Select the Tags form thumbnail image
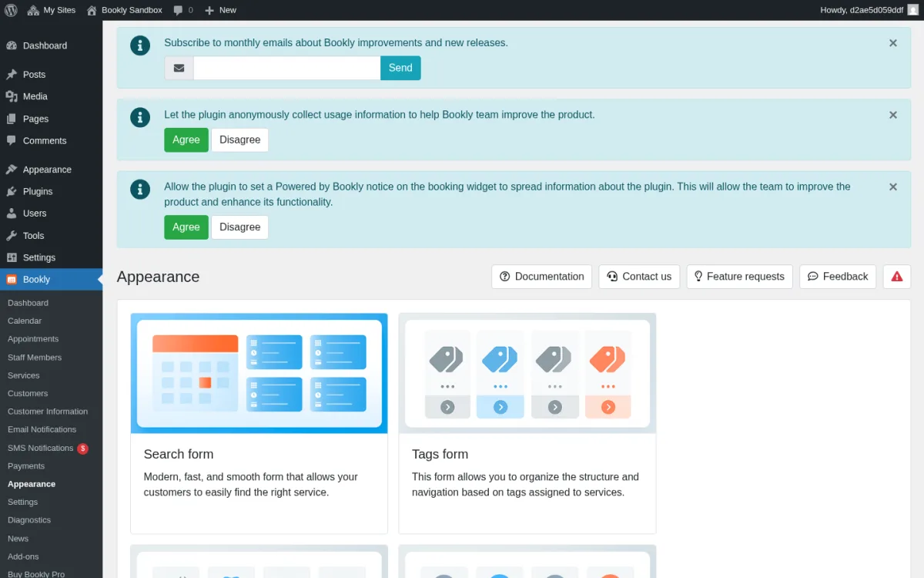 click(x=527, y=373)
